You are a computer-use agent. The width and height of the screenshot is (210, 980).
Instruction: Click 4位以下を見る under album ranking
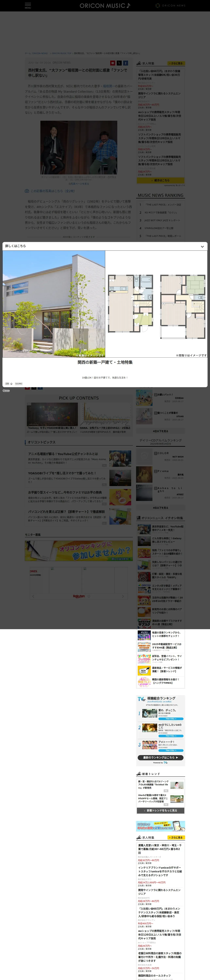coord(160,507)
